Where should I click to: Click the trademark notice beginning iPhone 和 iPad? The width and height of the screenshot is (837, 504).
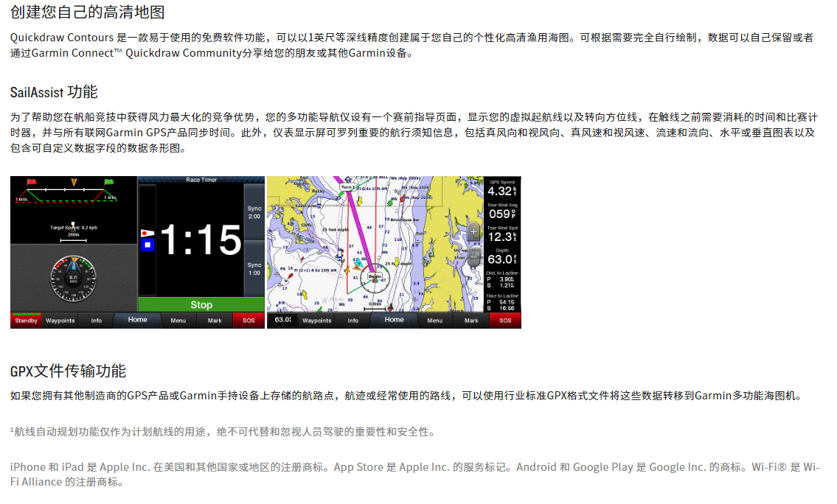click(x=414, y=474)
